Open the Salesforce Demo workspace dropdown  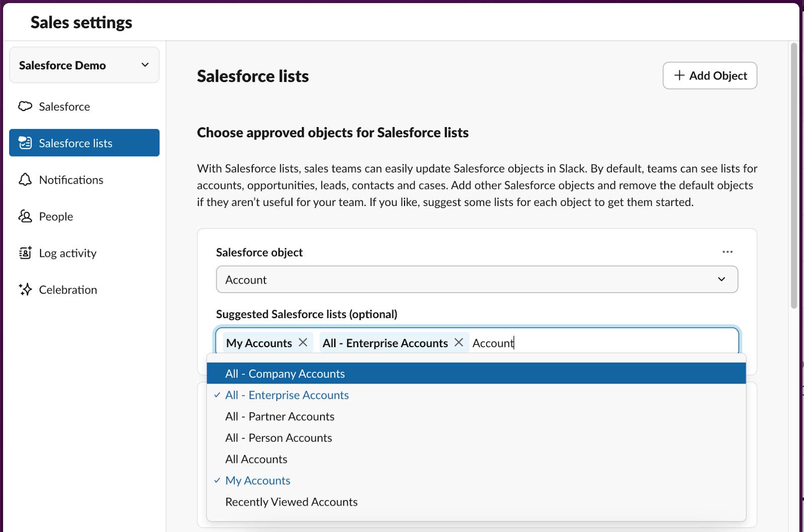point(84,65)
